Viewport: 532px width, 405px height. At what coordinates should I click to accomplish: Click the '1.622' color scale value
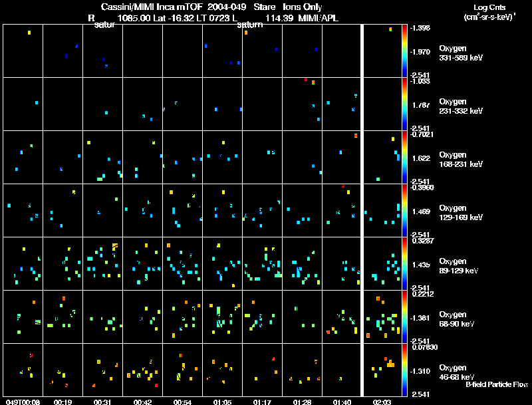pyautogui.click(x=421, y=158)
